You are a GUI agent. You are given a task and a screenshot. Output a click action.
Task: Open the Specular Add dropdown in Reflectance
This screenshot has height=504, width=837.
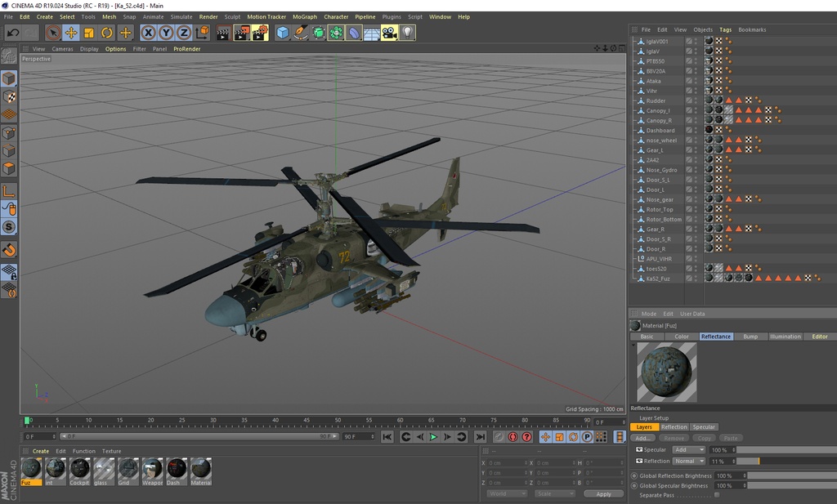pos(688,450)
